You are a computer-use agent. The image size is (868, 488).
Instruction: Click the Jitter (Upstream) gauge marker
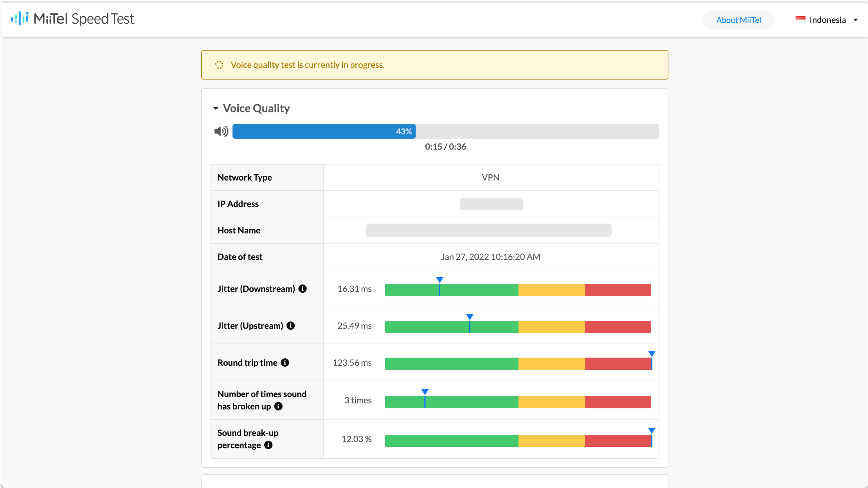pyautogui.click(x=470, y=323)
